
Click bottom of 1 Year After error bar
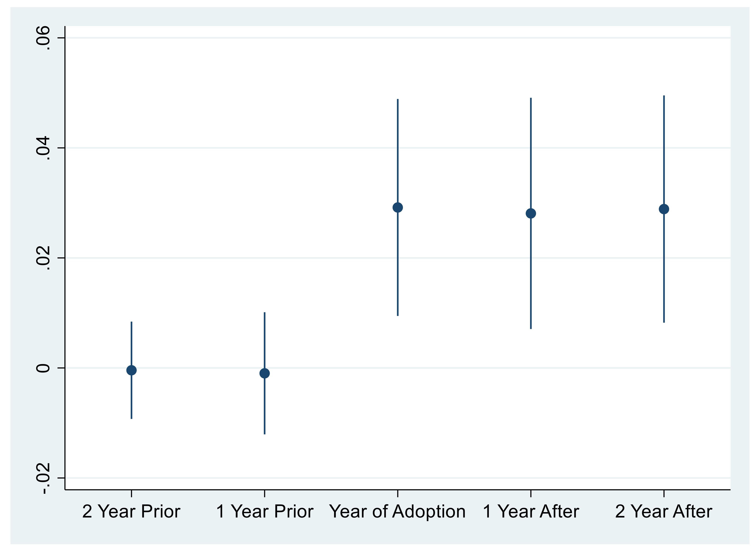531,328
